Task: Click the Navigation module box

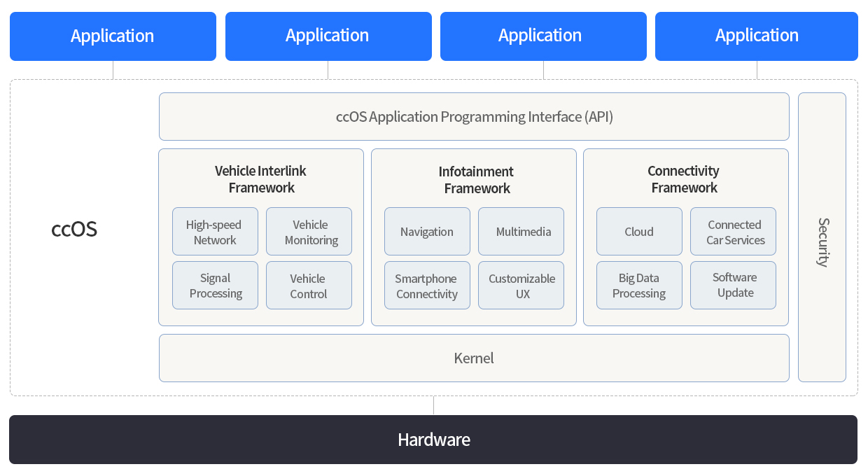Action: pyautogui.click(x=427, y=232)
